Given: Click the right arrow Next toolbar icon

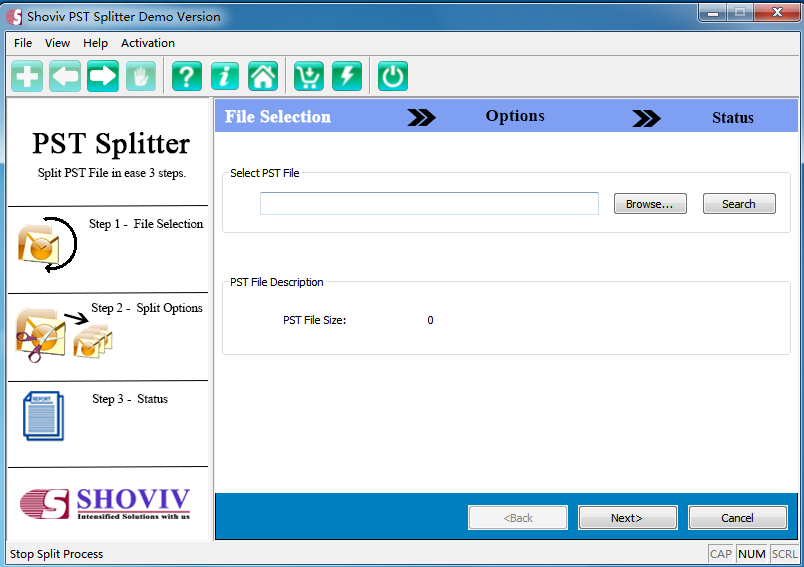Looking at the screenshot, I should pyautogui.click(x=103, y=76).
